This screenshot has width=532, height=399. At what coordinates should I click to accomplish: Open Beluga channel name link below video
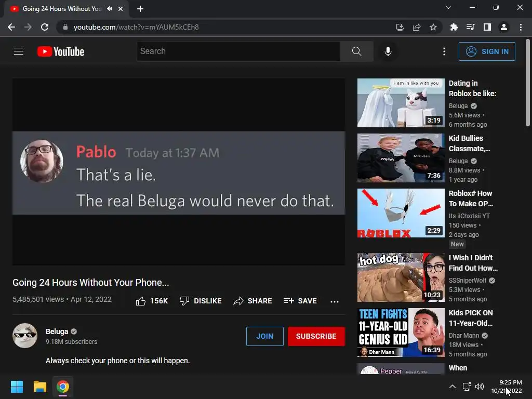(57, 331)
